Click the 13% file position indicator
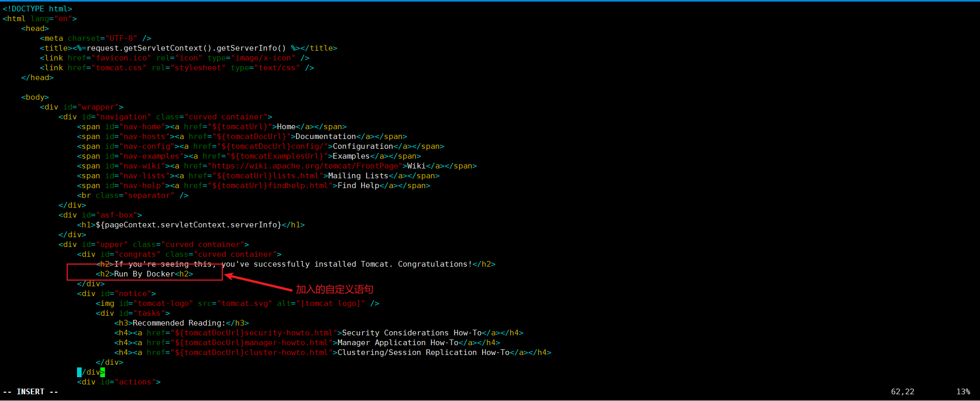 (963, 392)
